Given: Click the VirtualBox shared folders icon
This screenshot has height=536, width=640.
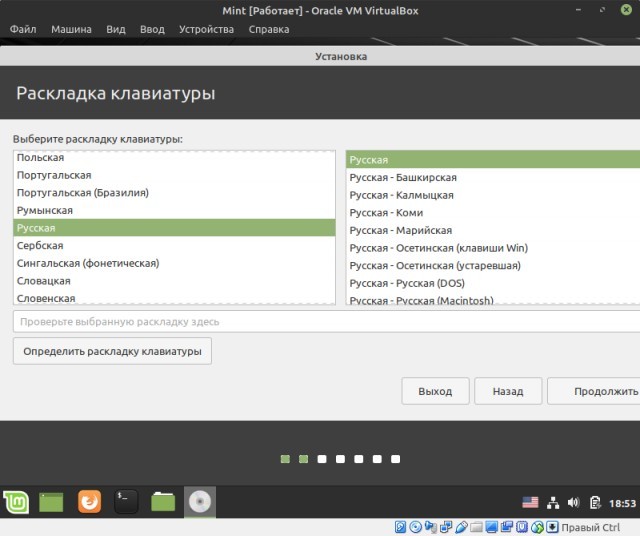Looking at the screenshot, I should (476, 527).
